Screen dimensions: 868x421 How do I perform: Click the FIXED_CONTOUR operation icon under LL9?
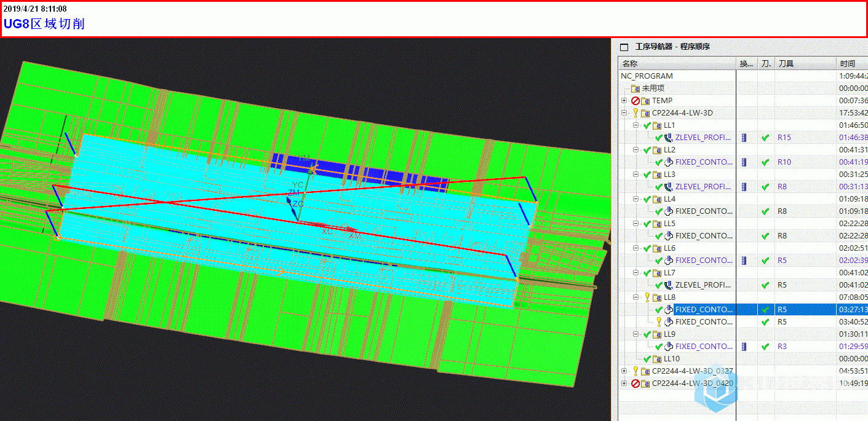click(x=669, y=347)
